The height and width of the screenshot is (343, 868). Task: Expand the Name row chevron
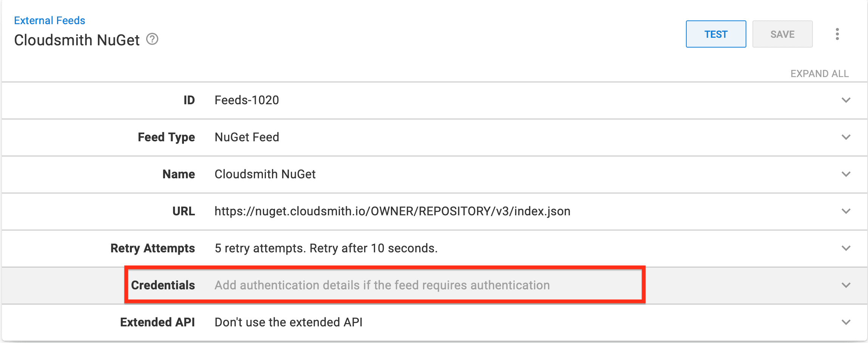coord(846,174)
